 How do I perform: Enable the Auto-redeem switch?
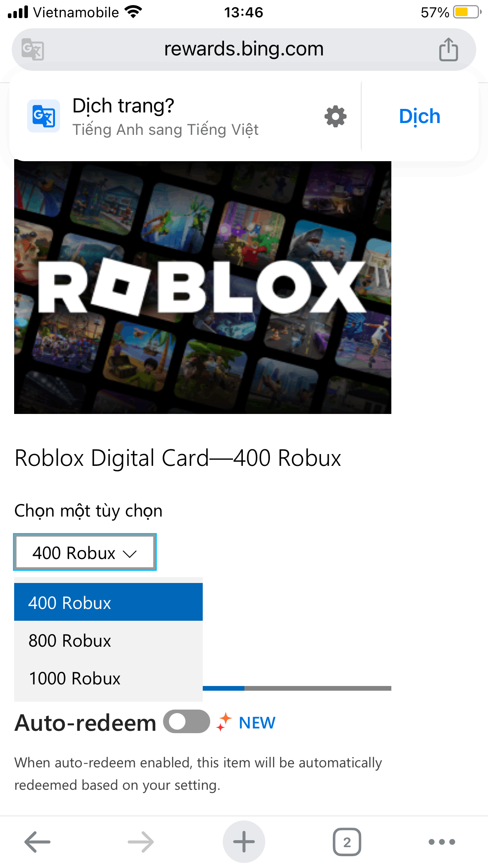click(x=187, y=721)
